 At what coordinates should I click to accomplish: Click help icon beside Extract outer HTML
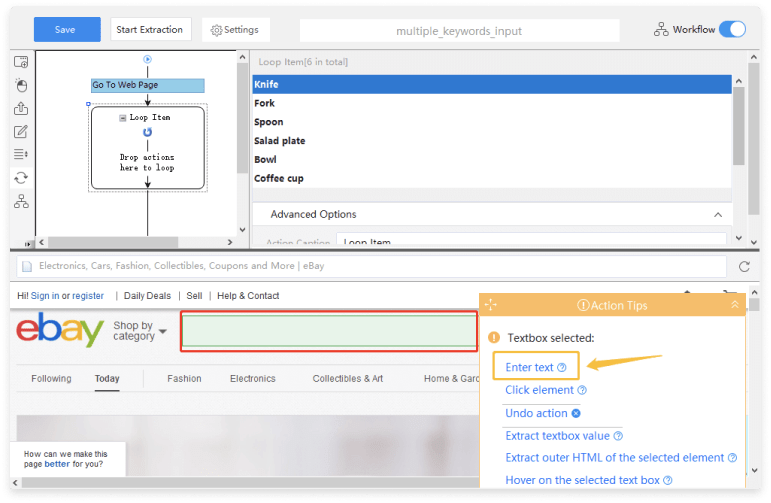[732, 458]
